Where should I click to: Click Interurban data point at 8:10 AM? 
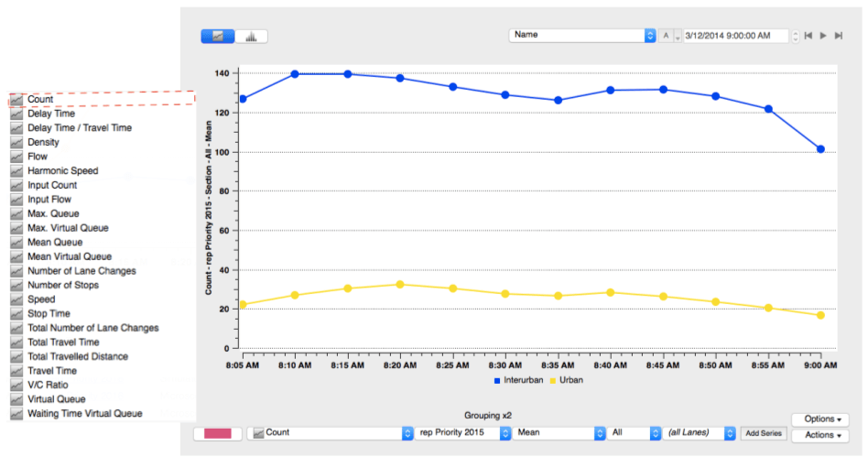point(295,74)
